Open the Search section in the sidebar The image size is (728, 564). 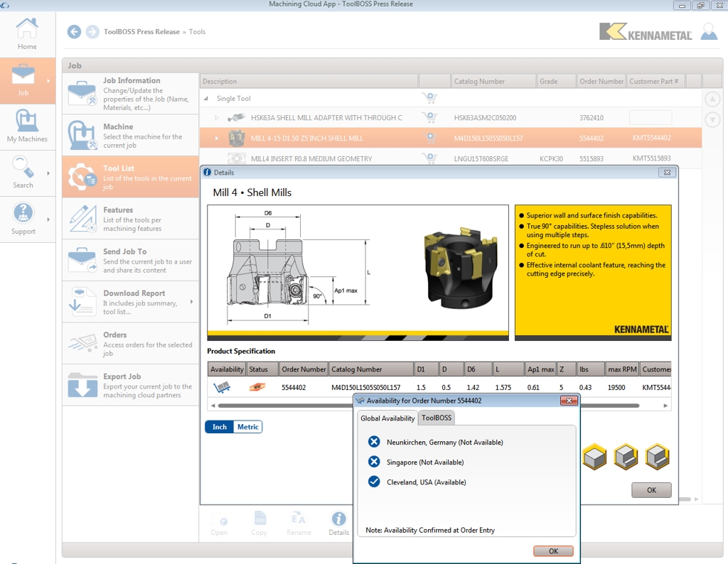23,172
